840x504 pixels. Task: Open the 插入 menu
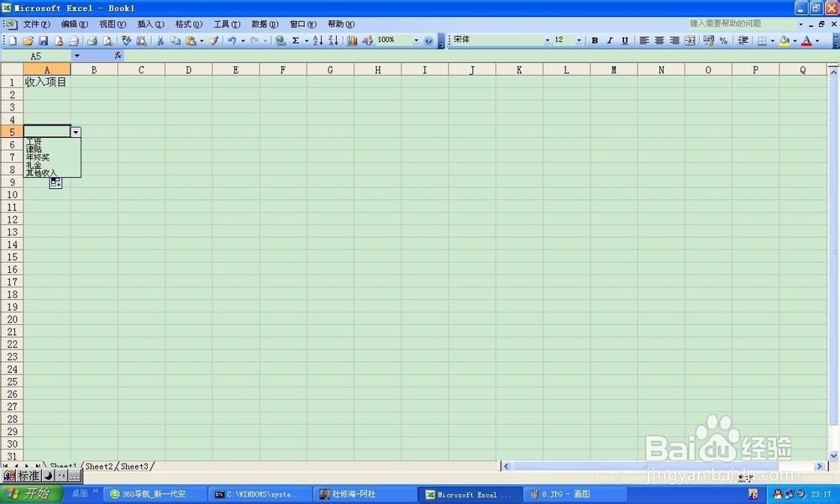click(x=150, y=24)
